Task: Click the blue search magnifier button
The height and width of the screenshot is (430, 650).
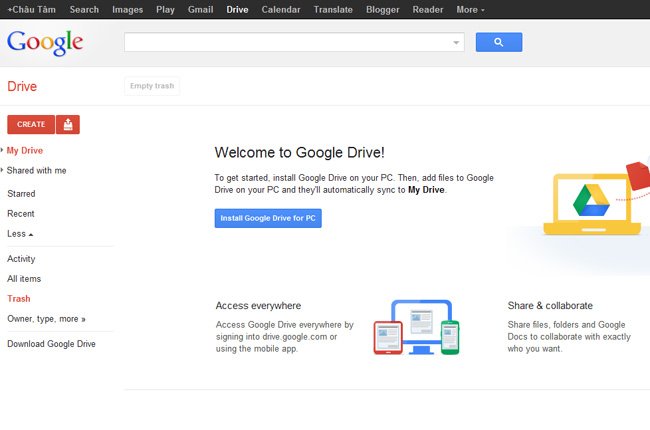Action: (499, 42)
